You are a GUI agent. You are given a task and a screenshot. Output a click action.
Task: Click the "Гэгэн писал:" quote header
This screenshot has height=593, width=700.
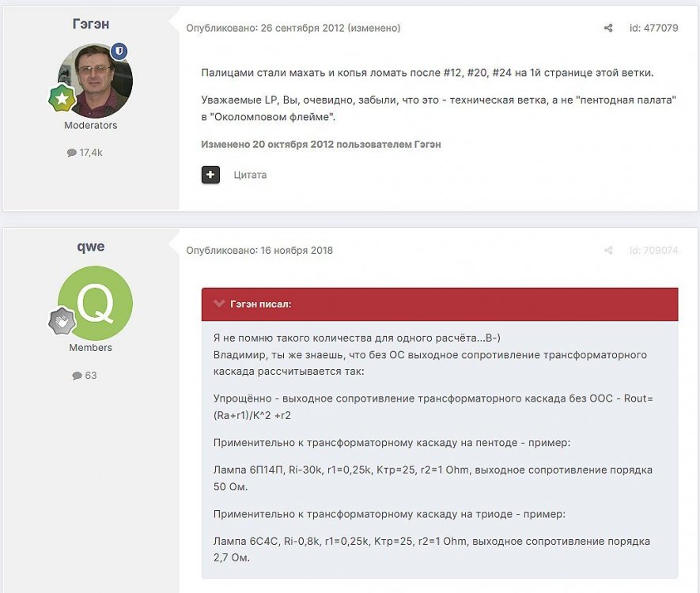(260, 304)
